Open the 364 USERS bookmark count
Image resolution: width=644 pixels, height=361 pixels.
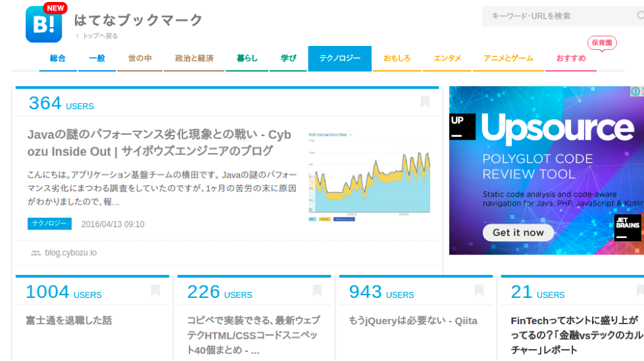click(61, 103)
